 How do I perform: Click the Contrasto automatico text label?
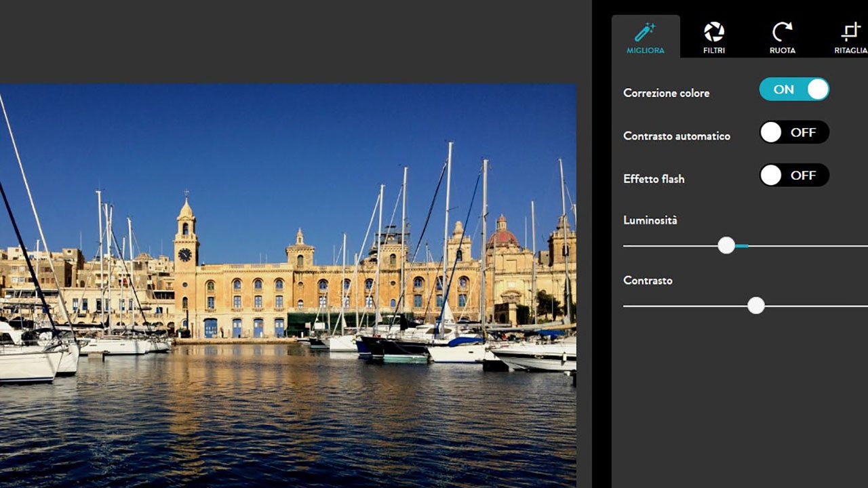(676, 136)
